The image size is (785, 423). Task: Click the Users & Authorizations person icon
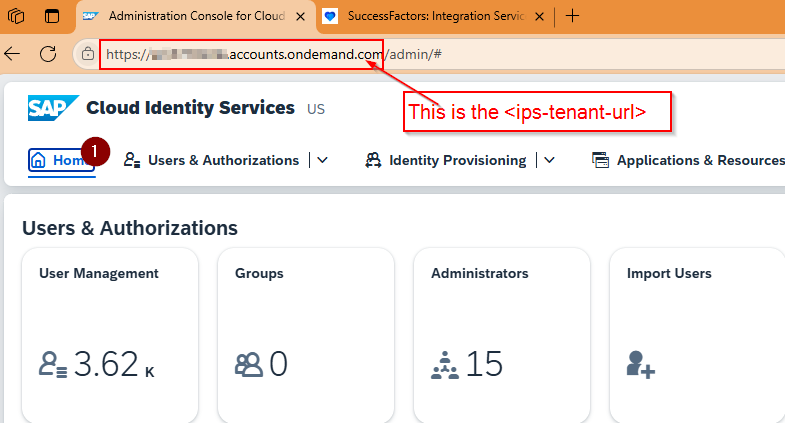[x=132, y=160]
